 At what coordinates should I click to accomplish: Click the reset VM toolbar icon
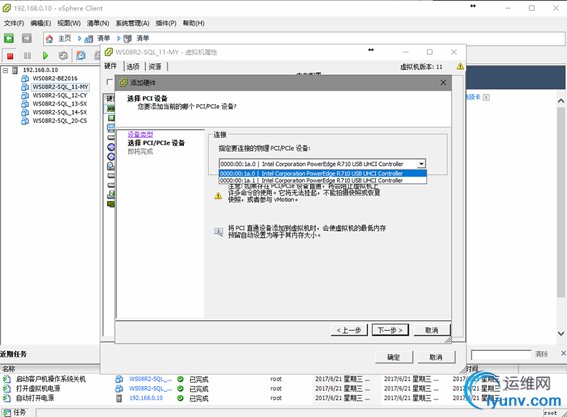[63, 56]
